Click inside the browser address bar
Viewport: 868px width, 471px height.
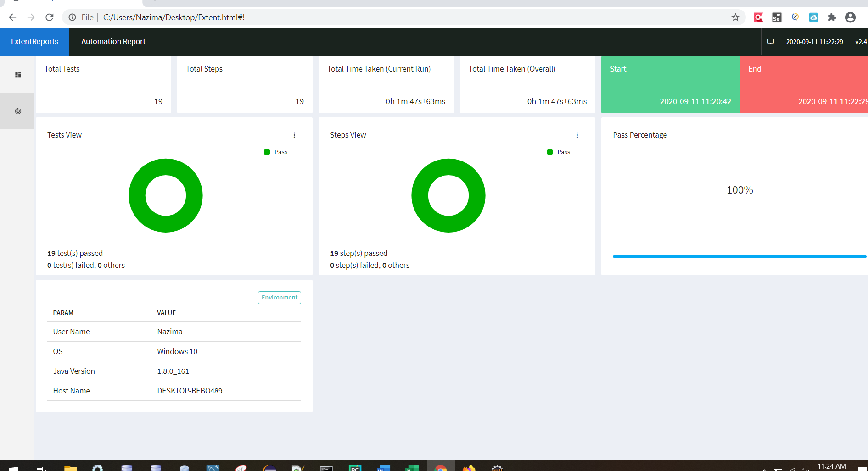(321, 17)
